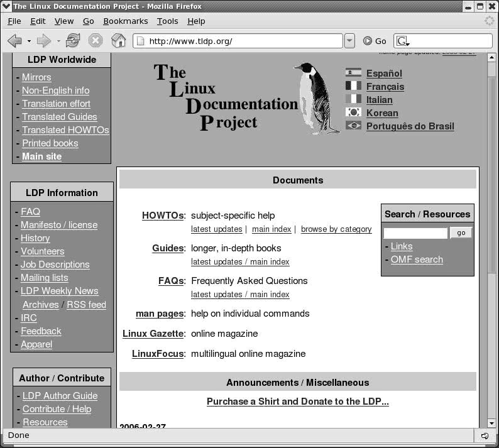Open the search engine selector icon
499x448 pixels.
point(403,41)
